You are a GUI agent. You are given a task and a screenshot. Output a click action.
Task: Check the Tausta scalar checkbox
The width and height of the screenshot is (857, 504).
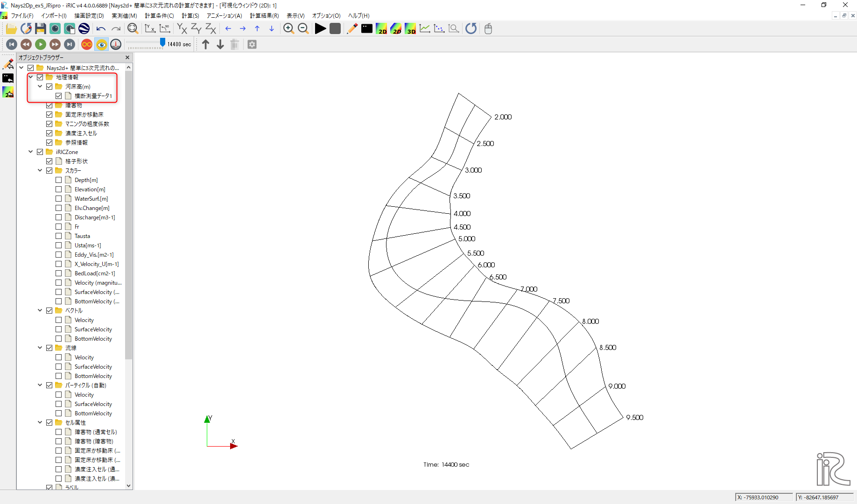(x=59, y=236)
